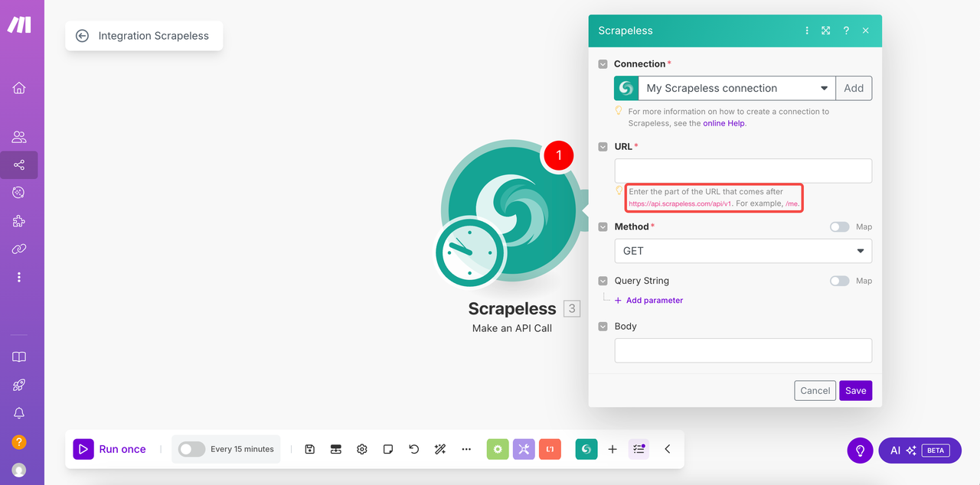Expand Scrapeless panel to full screen
The height and width of the screenshot is (485, 980).
(826, 31)
